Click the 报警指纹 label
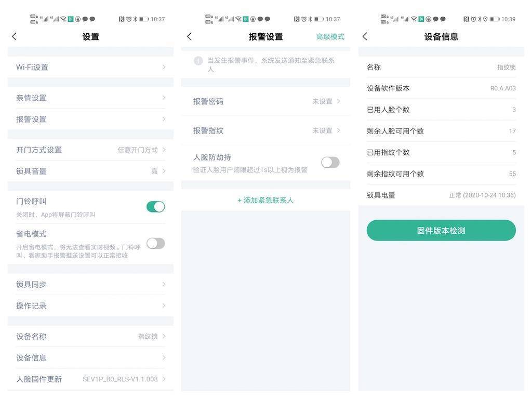Image resolution: width=532 pixels, height=399 pixels. [208, 130]
